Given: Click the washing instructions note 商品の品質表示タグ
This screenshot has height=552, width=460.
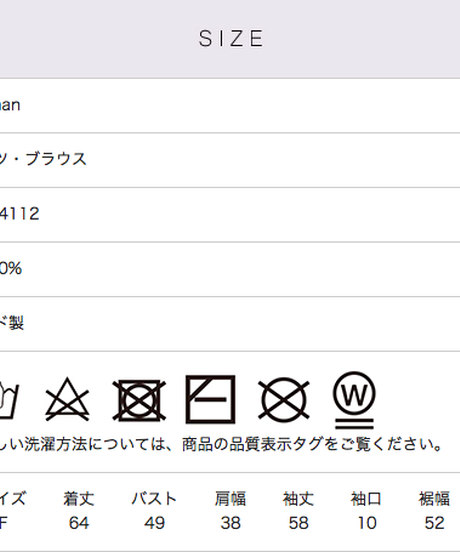Looking at the screenshot, I should pos(252,444).
